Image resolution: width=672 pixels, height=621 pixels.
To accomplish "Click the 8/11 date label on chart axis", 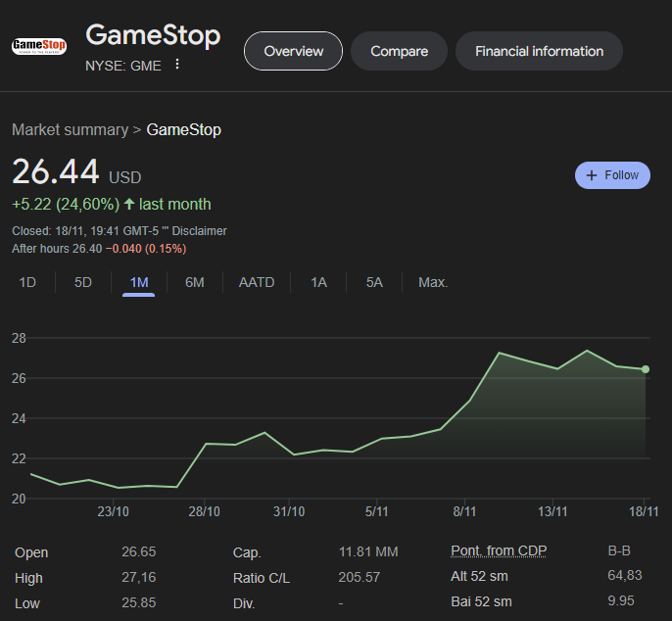I will [x=464, y=511].
